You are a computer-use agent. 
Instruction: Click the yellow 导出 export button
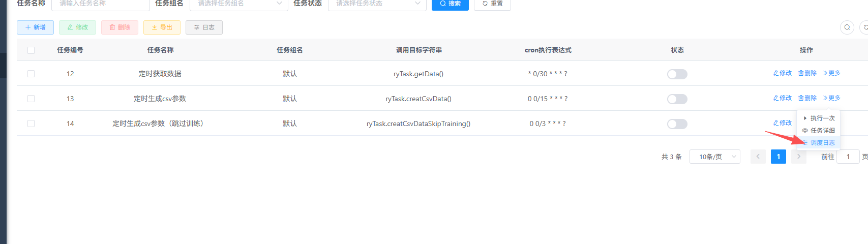tap(162, 27)
